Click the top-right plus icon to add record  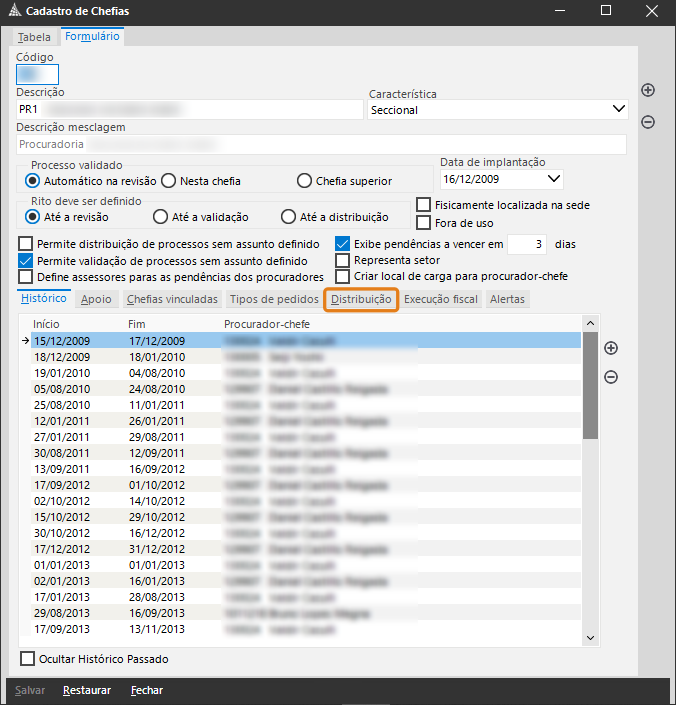[648, 90]
